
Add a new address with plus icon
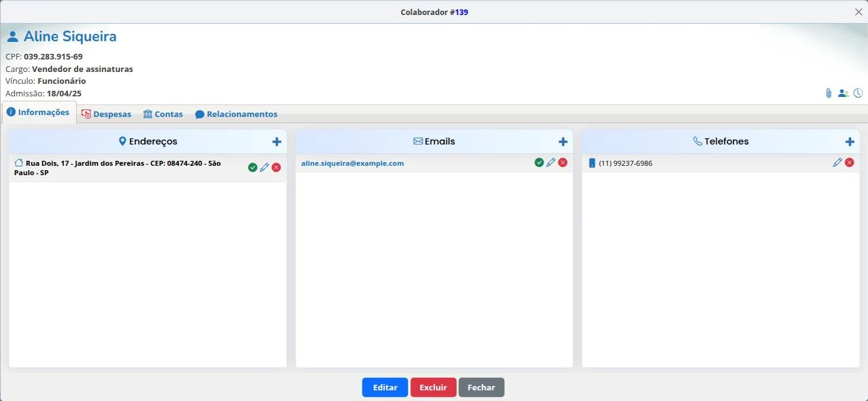277,142
